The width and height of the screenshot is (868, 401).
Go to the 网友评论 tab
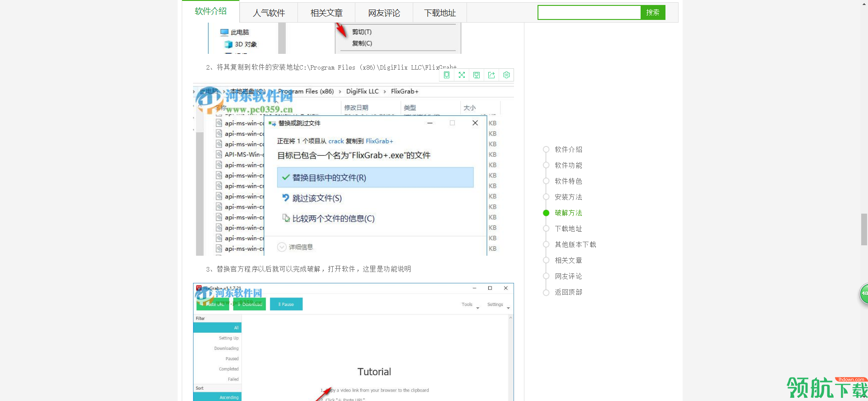[x=384, y=13]
